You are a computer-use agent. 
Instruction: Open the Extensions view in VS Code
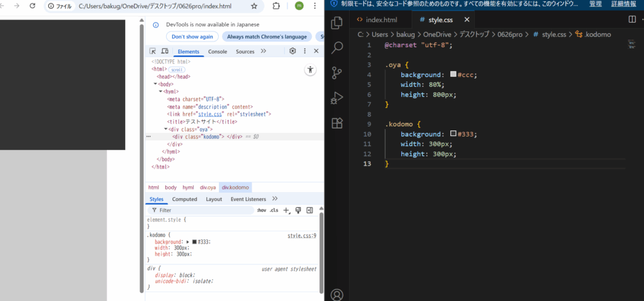pyautogui.click(x=337, y=123)
